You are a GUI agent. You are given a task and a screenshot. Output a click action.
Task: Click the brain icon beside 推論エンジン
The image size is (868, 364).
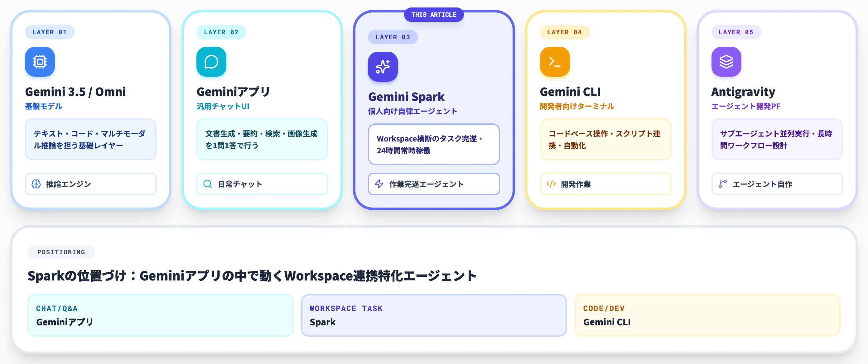(36, 184)
